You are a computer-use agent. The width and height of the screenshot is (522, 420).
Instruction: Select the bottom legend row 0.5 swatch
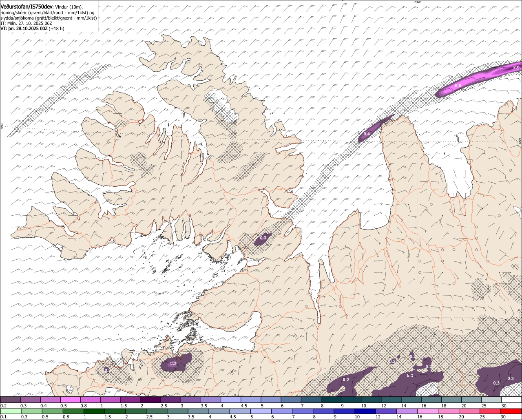coord(53,411)
